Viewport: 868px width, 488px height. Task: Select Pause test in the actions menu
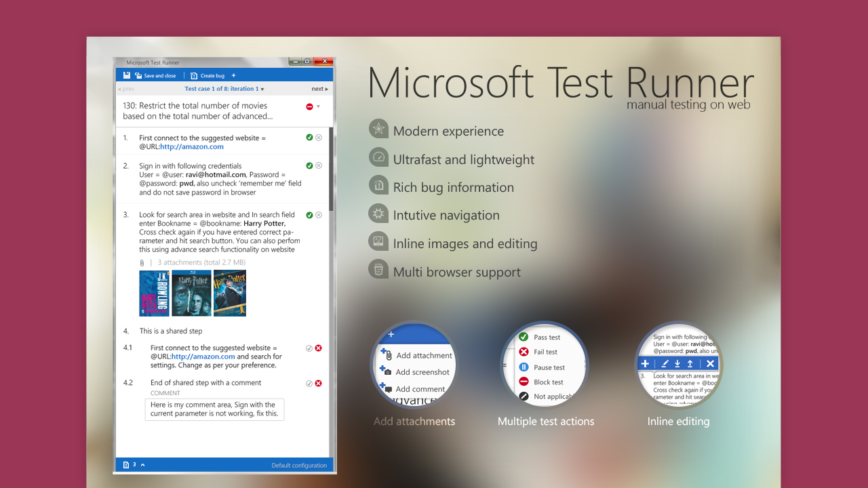[x=542, y=367]
